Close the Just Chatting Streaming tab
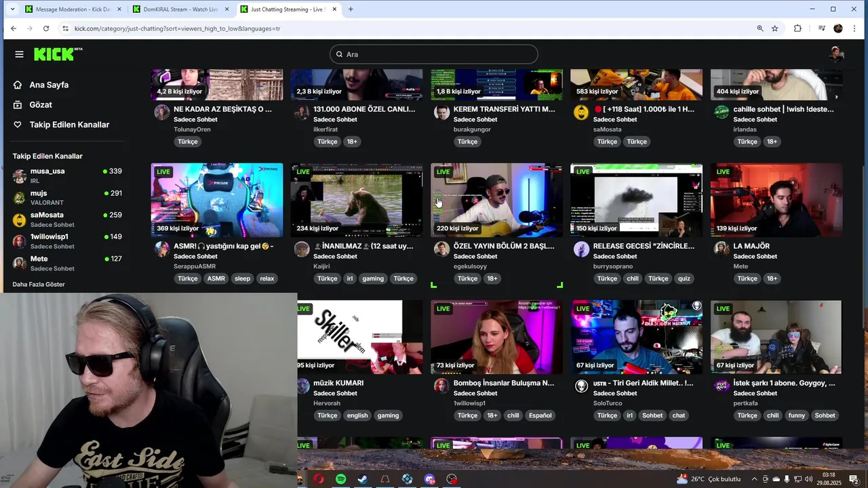This screenshot has height=488, width=868. click(334, 9)
